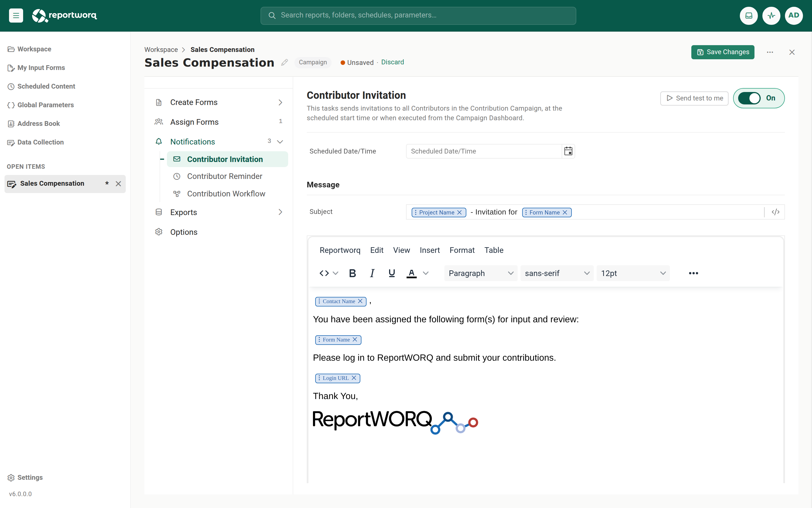This screenshot has width=812, height=508.
Task: Click the Scheduled Date/Time input field
Action: (484, 151)
